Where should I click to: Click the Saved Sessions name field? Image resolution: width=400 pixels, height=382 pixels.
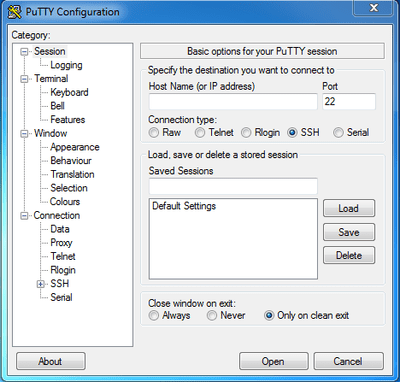click(233, 186)
